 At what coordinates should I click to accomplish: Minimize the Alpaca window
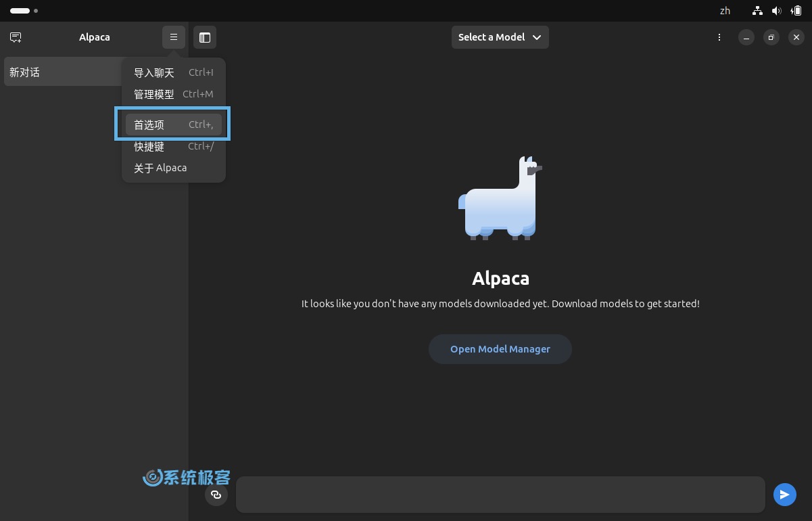(746, 37)
